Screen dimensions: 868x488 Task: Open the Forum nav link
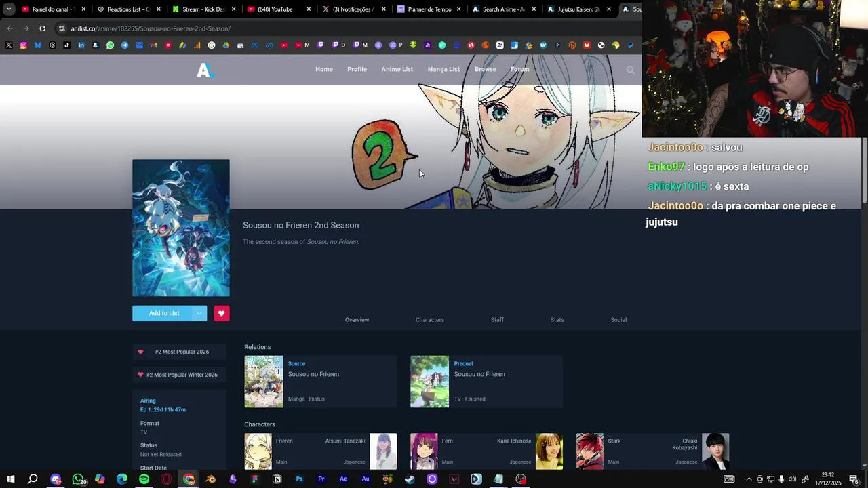pyautogui.click(x=519, y=69)
